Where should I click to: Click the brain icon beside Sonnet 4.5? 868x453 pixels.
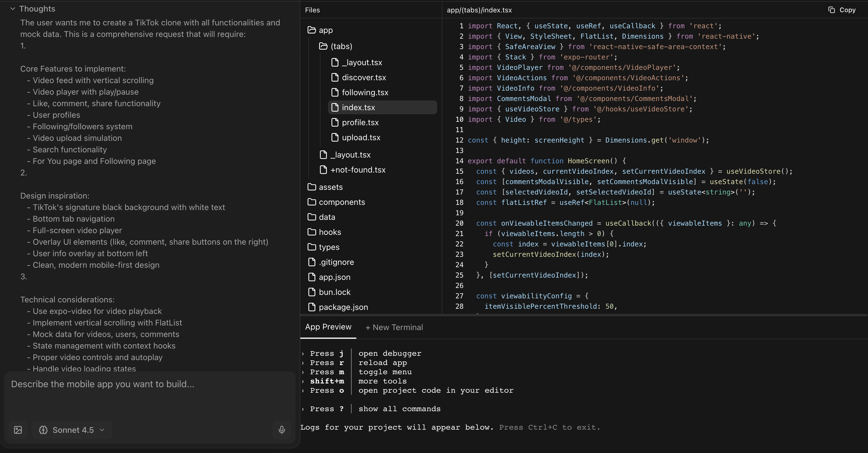click(x=43, y=430)
